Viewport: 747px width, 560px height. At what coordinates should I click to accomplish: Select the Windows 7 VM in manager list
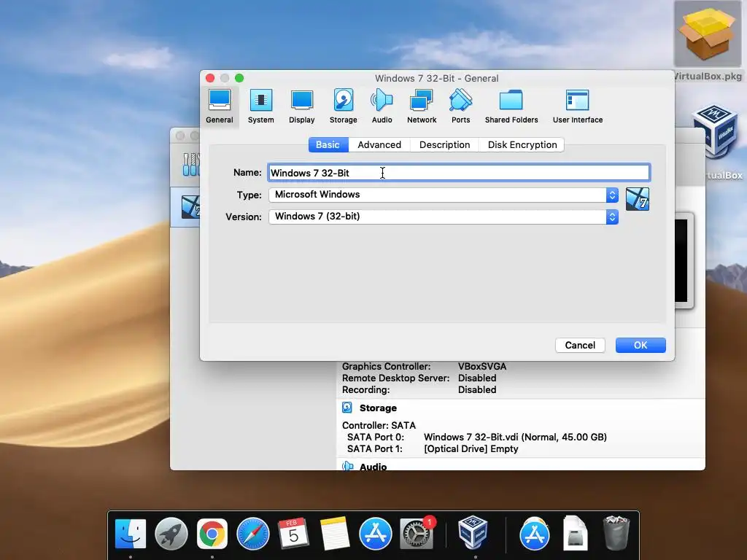pyautogui.click(x=186, y=207)
